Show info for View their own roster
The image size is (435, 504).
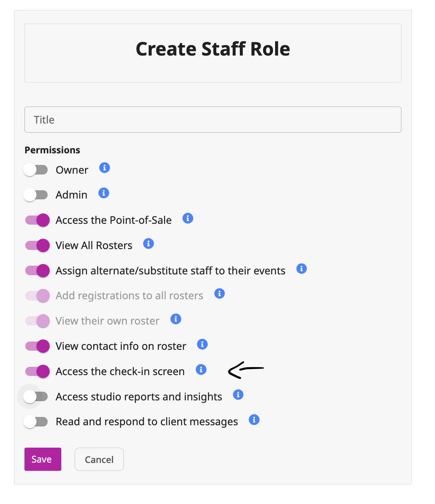(176, 319)
